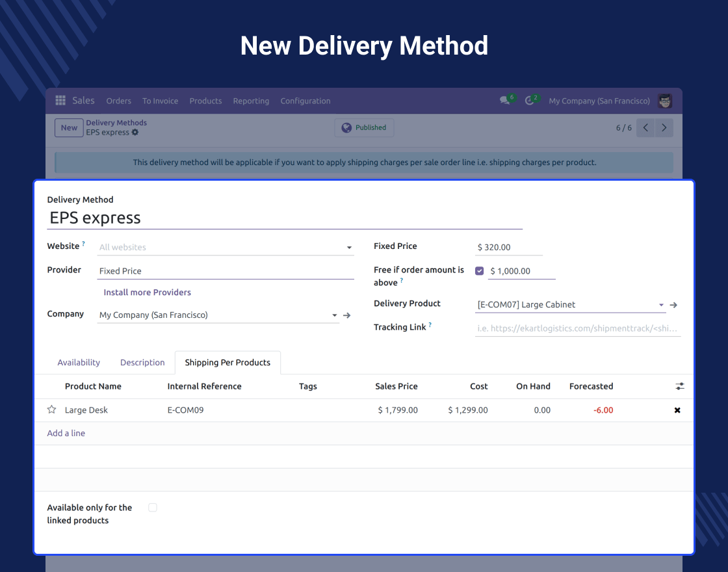Sort by Sales Price column
The width and height of the screenshot is (728, 572).
coord(396,386)
